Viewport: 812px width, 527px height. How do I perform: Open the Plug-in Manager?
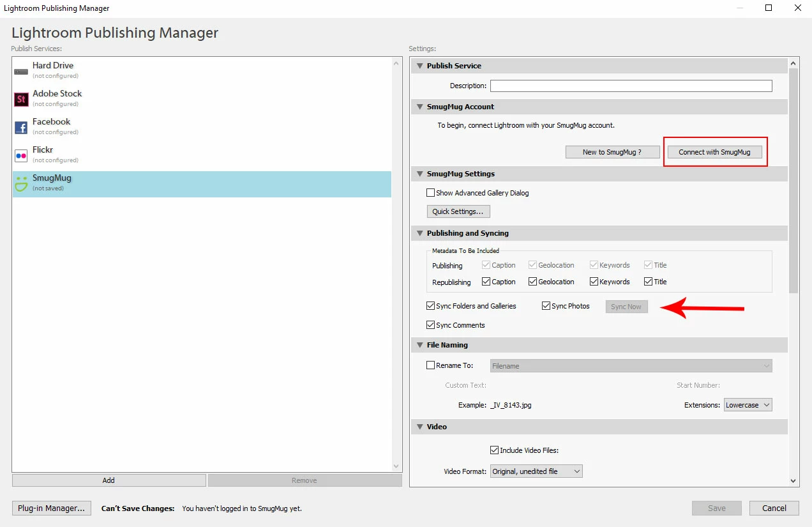pyautogui.click(x=51, y=508)
